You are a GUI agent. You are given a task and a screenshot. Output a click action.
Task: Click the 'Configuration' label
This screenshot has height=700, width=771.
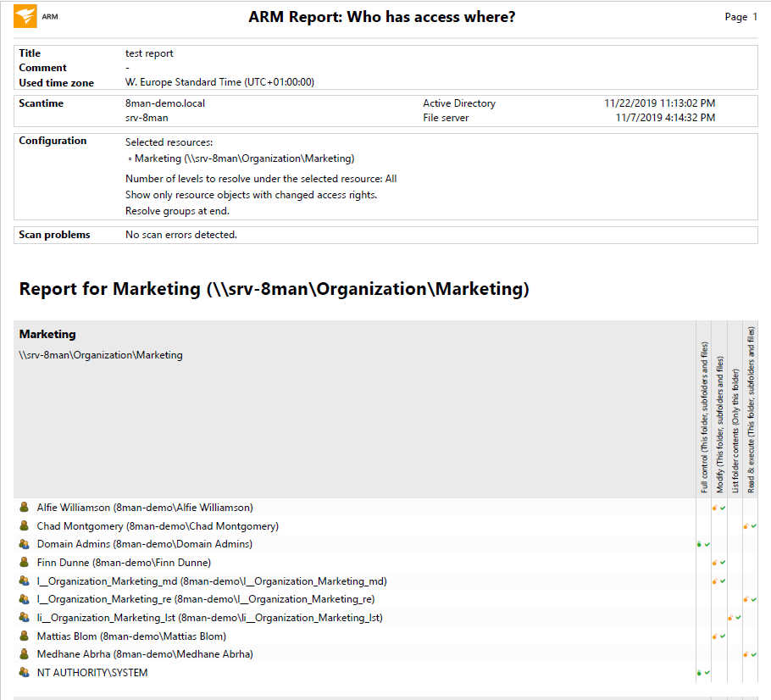tap(53, 141)
